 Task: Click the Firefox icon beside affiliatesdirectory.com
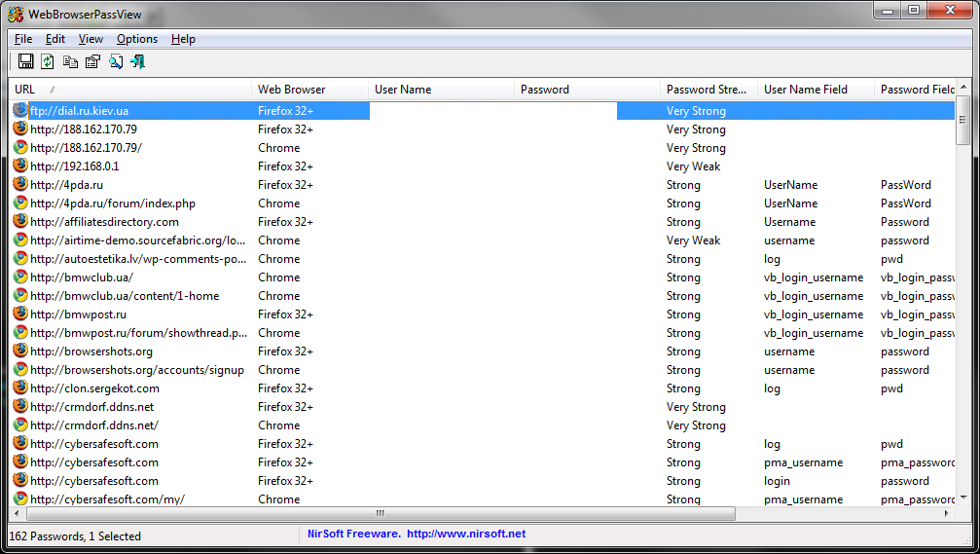[20, 221]
